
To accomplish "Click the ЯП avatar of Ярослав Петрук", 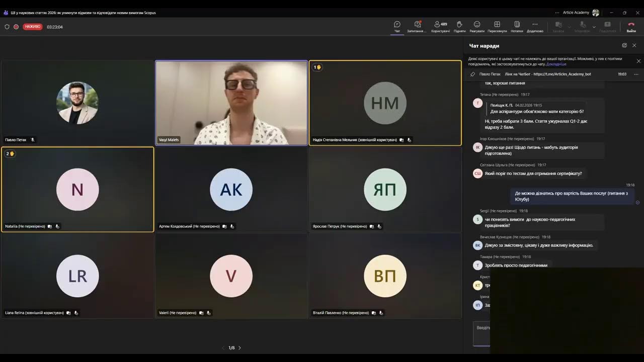I will 385,190.
